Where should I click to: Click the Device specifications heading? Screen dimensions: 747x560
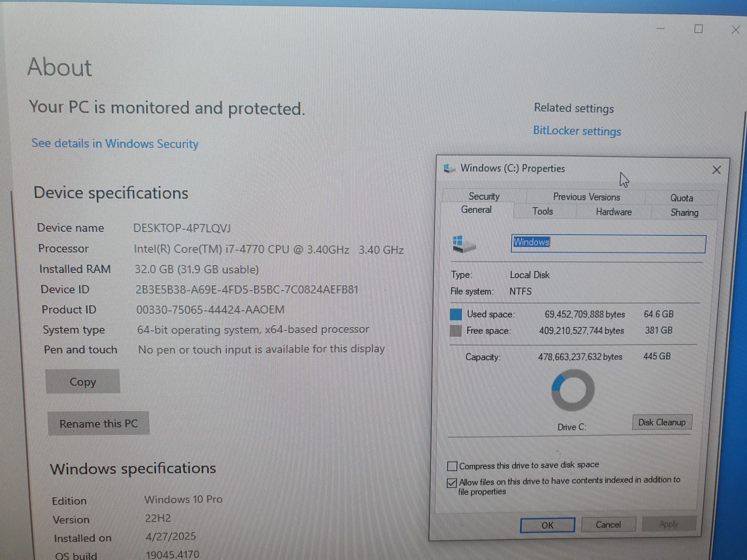pos(111,193)
